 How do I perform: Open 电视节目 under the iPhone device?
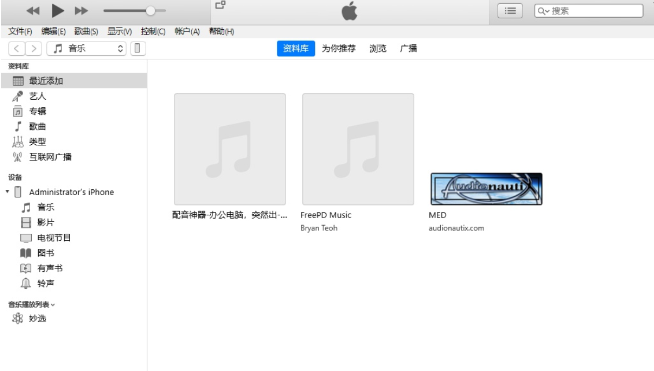[x=54, y=238]
